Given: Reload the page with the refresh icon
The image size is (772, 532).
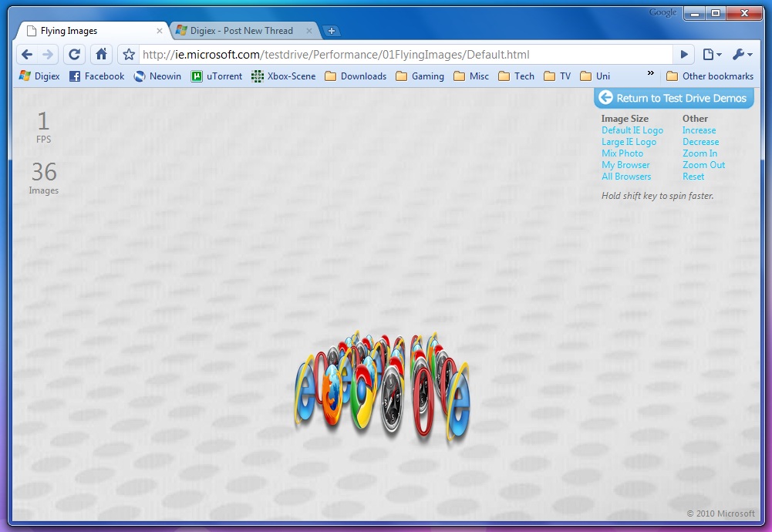Looking at the screenshot, I should click(x=74, y=55).
